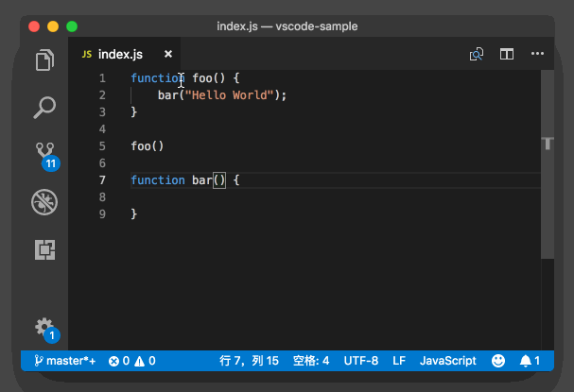Open Source Control with 11 changes
The height and width of the screenshot is (392, 574).
click(x=44, y=154)
